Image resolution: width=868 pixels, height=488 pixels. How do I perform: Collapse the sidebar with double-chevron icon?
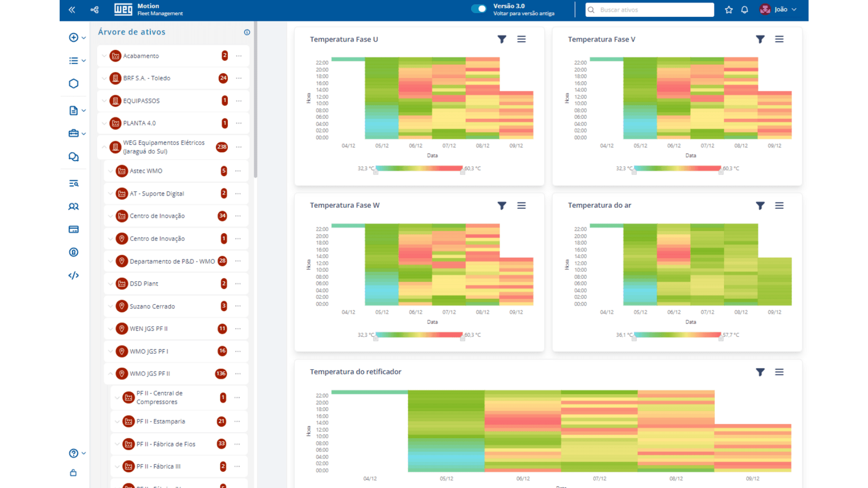click(72, 9)
